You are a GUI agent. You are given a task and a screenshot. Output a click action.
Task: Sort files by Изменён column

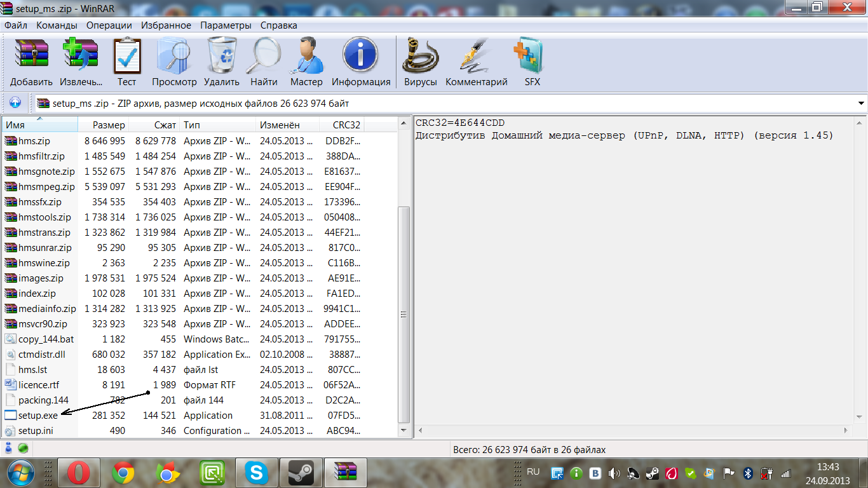click(288, 125)
